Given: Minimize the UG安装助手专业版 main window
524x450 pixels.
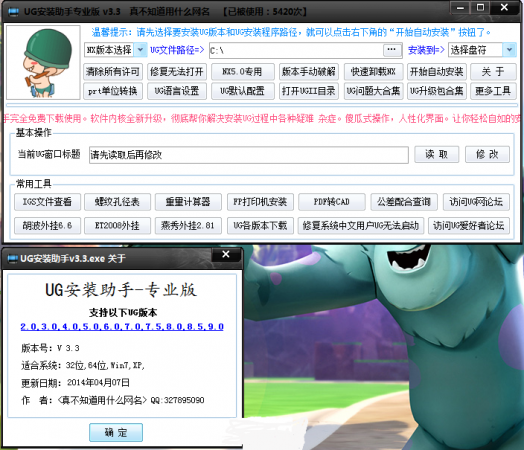Looking at the screenshot, I should [461, 7].
